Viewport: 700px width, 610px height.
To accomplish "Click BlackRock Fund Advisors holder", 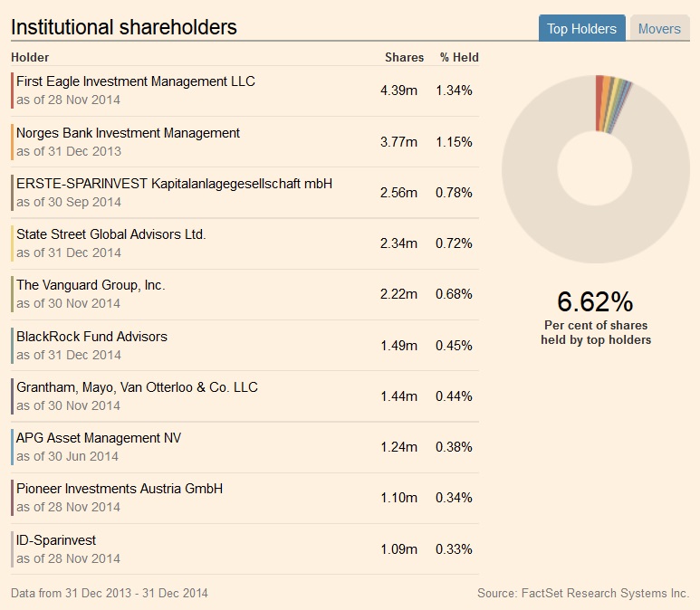I will click(x=91, y=337).
